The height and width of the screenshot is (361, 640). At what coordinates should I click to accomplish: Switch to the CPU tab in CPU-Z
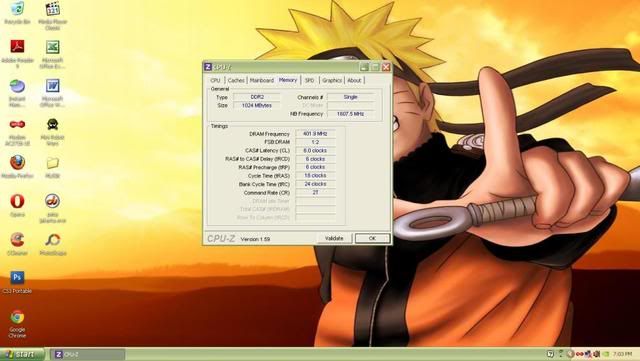pyautogui.click(x=216, y=80)
